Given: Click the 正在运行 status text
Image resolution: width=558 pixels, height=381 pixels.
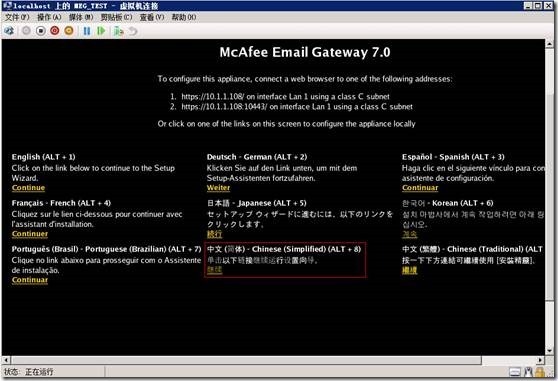Looking at the screenshot, I should coord(39,372).
